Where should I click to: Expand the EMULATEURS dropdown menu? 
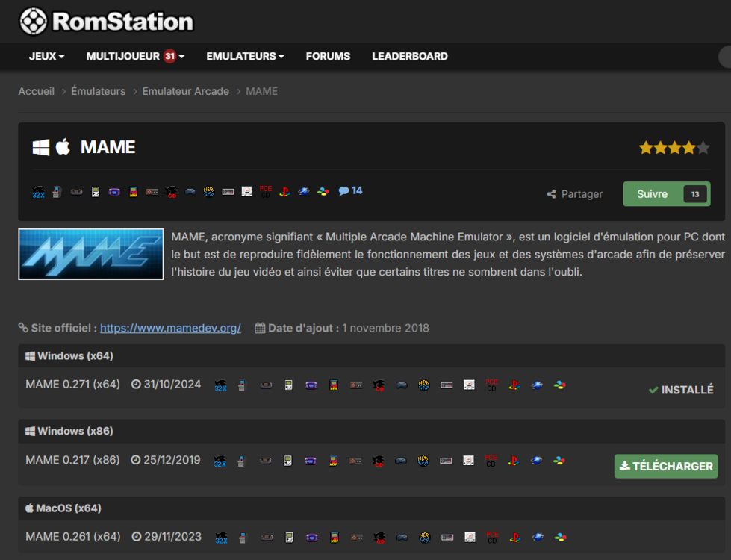click(245, 56)
